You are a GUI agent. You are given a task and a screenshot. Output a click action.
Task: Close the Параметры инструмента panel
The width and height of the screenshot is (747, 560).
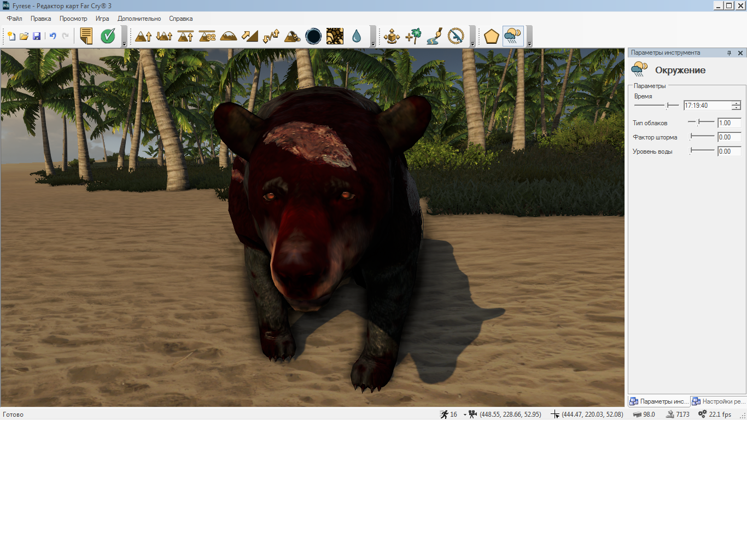pos(740,53)
